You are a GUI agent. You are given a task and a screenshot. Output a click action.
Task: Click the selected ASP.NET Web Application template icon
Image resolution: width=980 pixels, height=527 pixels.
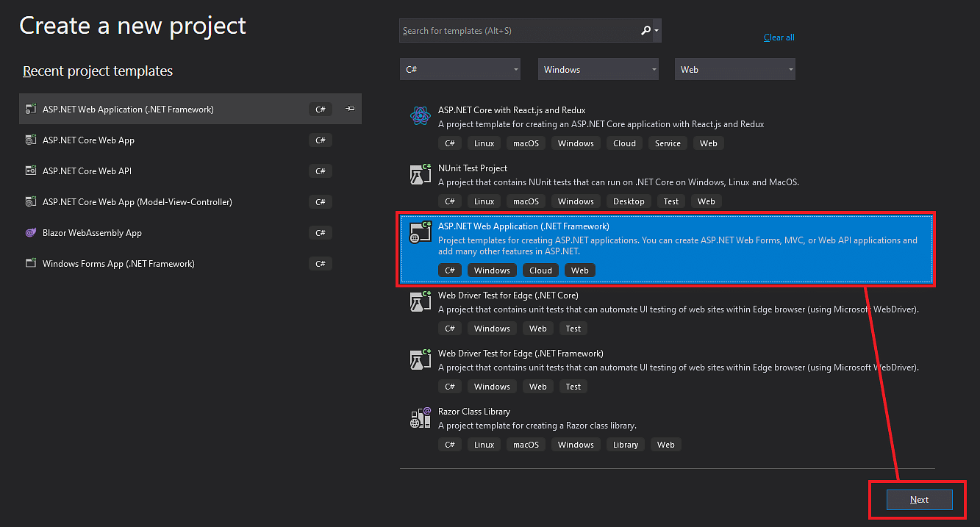[x=420, y=232]
